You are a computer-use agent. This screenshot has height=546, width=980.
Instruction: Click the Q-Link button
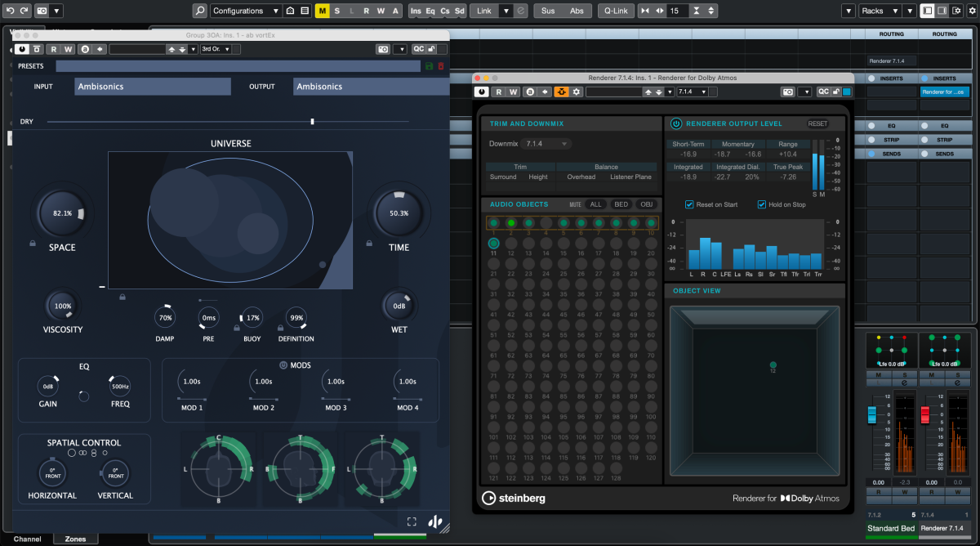(615, 11)
